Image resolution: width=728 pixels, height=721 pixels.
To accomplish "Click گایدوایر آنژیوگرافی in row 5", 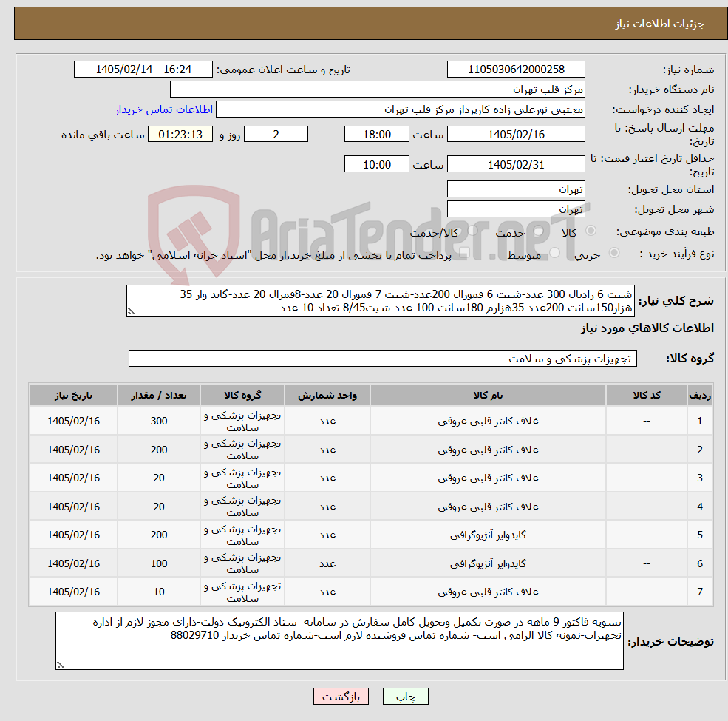I will point(488,535).
